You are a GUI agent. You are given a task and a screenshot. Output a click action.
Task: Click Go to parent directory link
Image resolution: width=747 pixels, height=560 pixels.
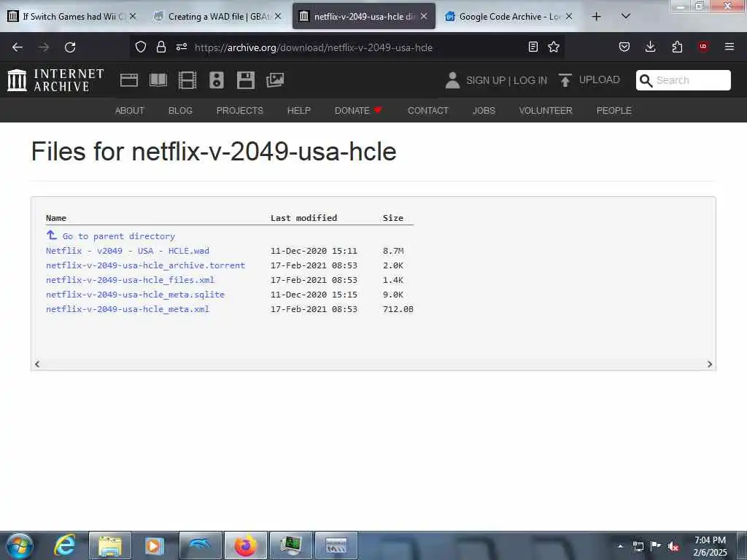click(119, 236)
